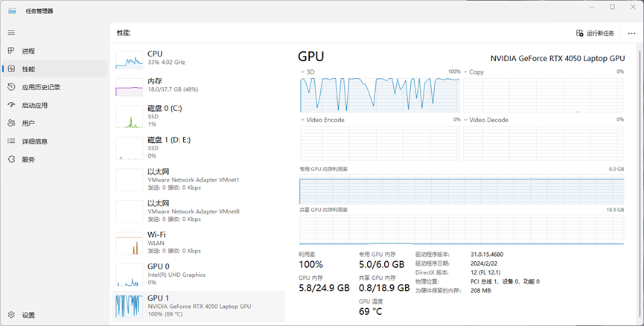Switch to the 进程 tab label
This screenshot has height=326, width=644.
[x=28, y=51]
